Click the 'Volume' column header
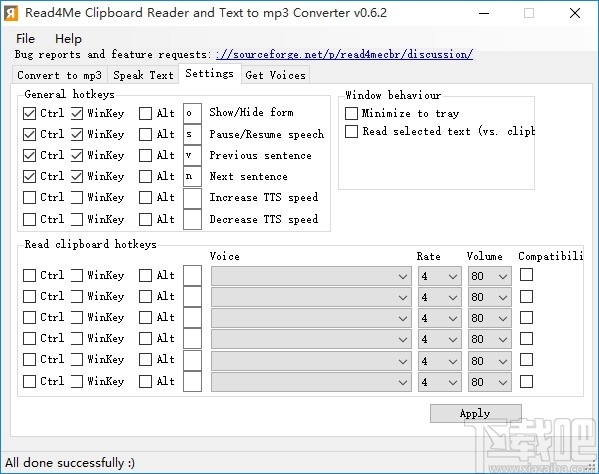 (x=484, y=256)
